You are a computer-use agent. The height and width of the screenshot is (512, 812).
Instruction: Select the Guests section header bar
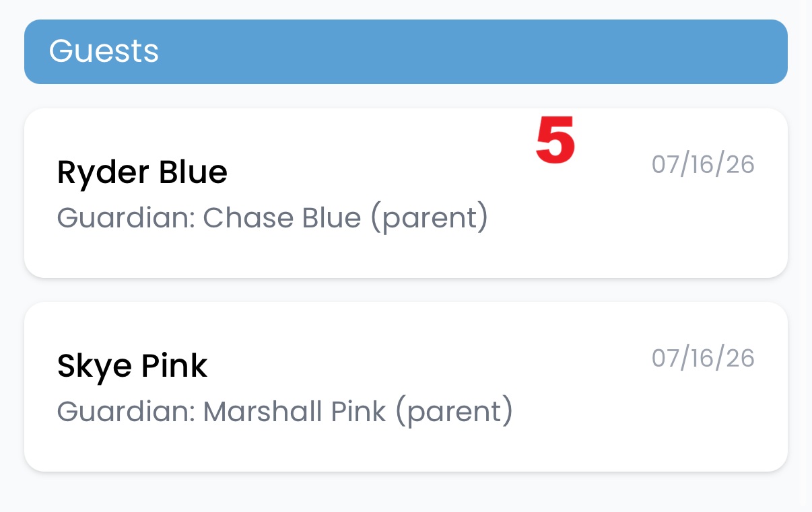tap(406, 52)
